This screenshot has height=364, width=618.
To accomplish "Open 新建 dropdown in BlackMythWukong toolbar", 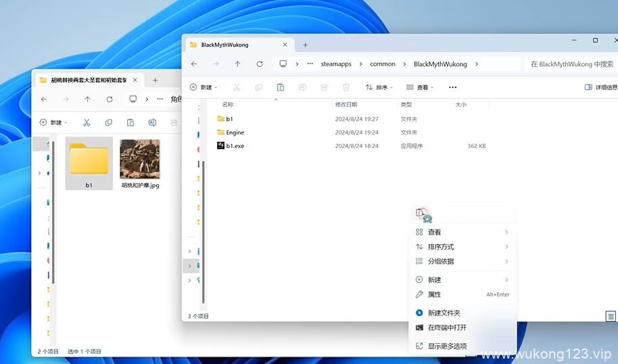I will (204, 87).
